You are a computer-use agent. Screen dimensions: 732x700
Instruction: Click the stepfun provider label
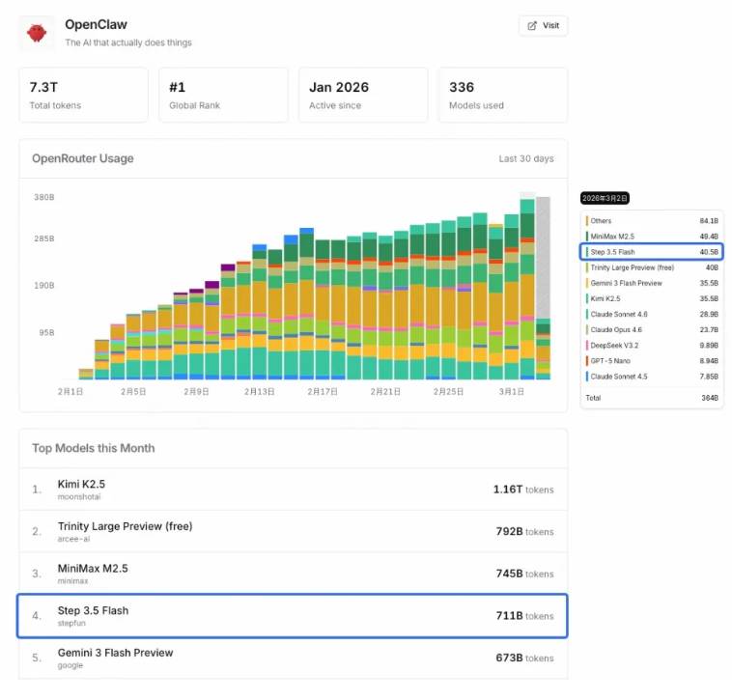(x=71, y=624)
